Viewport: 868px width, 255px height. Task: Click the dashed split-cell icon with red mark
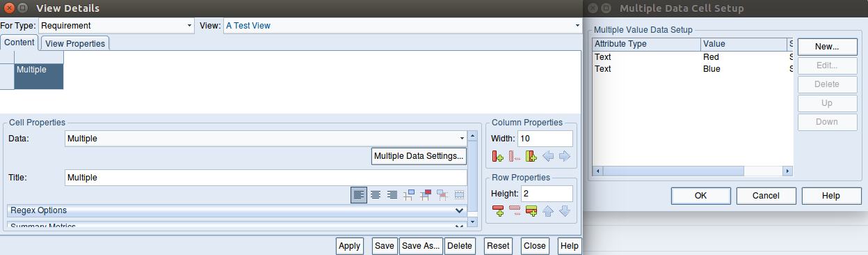pyautogui.click(x=442, y=195)
